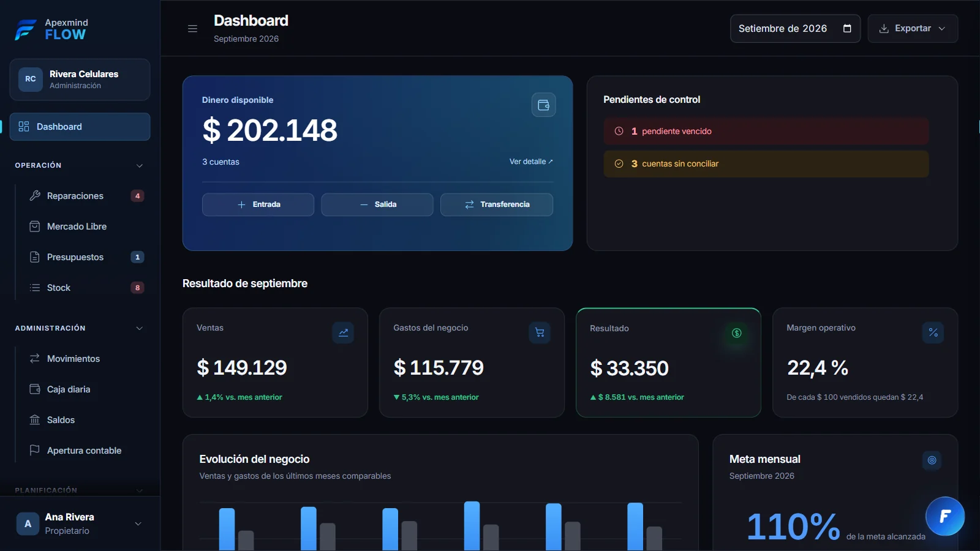The image size is (980, 551).
Task: Open the calendar icon in date picker
Action: click(x=847, y=29)
